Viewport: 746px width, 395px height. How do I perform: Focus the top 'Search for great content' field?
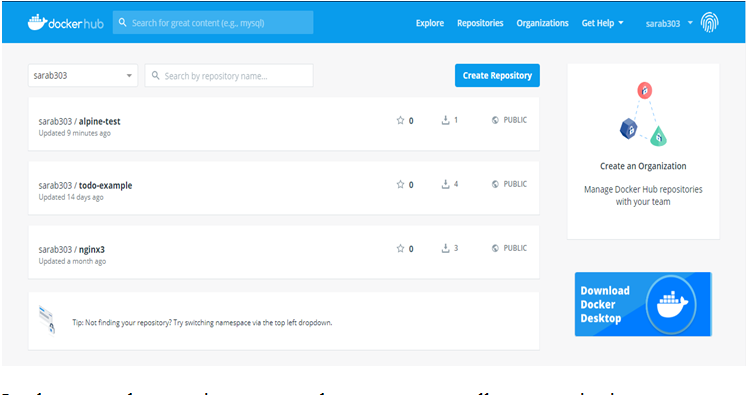pos(213,22)
